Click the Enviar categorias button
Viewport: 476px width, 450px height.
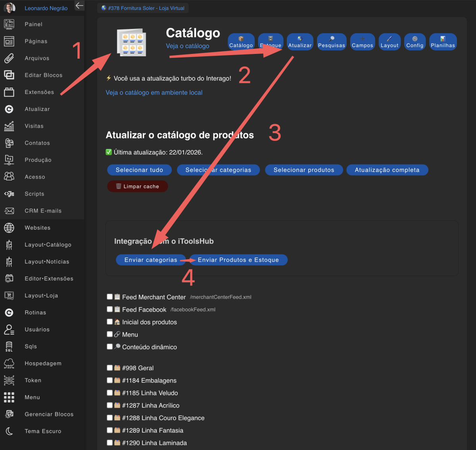tap(151, 260)
